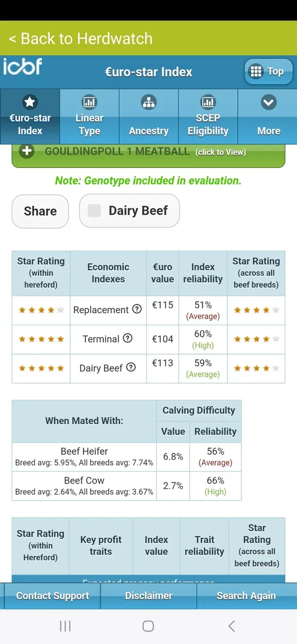Expand the More dropdown menu

coord(268,116)
